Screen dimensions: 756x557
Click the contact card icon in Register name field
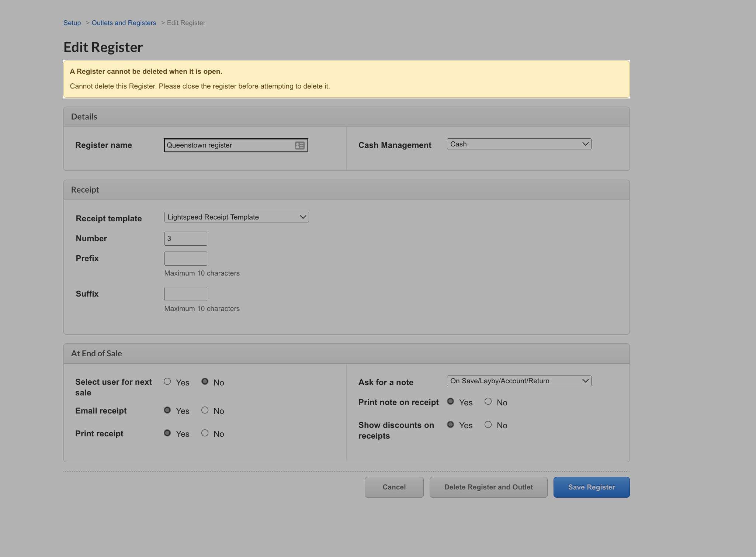(299, 145)
